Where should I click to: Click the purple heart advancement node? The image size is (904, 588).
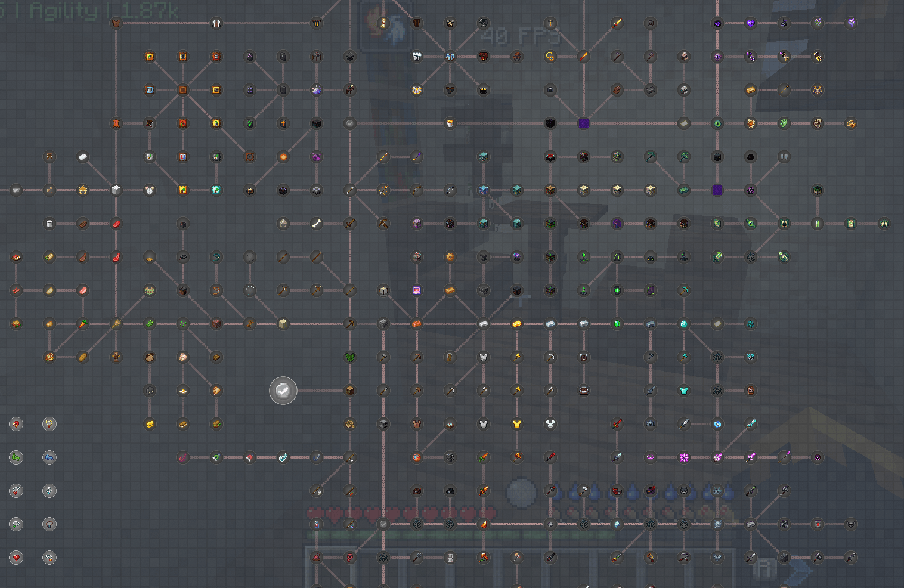(x=751, y=23)
